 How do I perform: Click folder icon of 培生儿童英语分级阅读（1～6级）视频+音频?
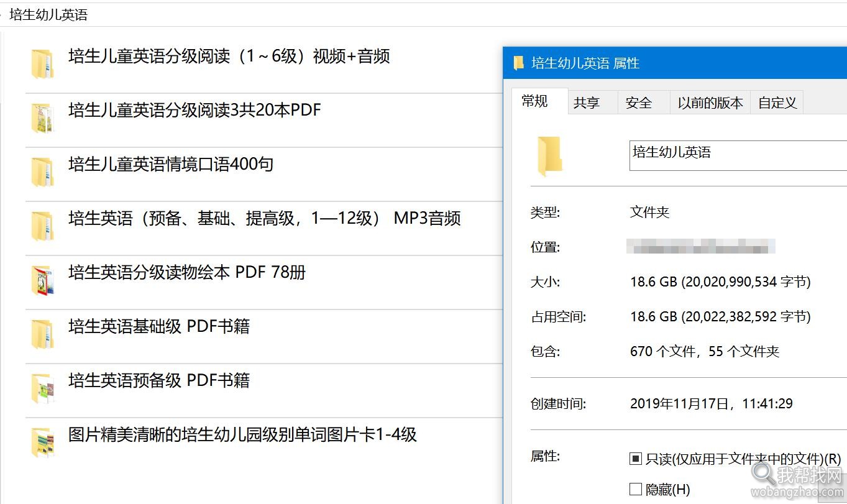pyautogui.click(x=42, y=65)
